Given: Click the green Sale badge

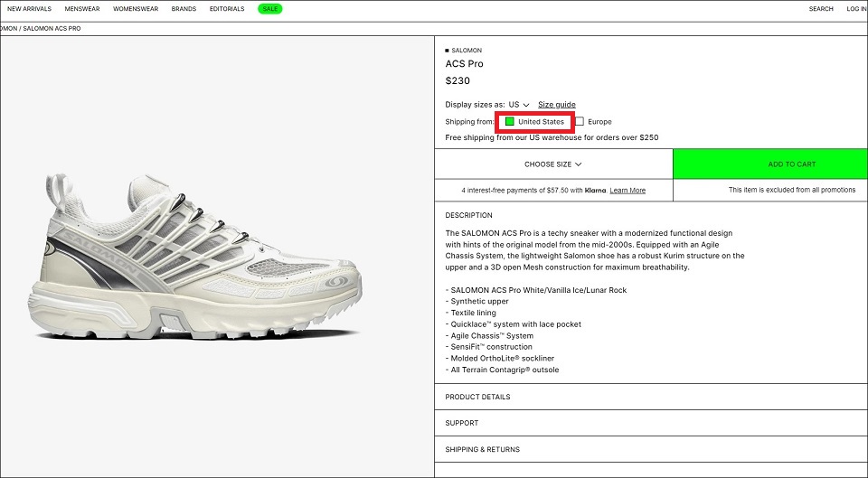Looking at the screenshot, I should [x=270, y=9].
